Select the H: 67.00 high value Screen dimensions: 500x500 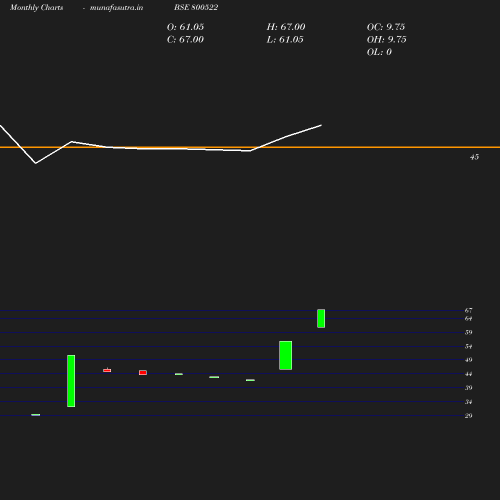click(286, 27)
